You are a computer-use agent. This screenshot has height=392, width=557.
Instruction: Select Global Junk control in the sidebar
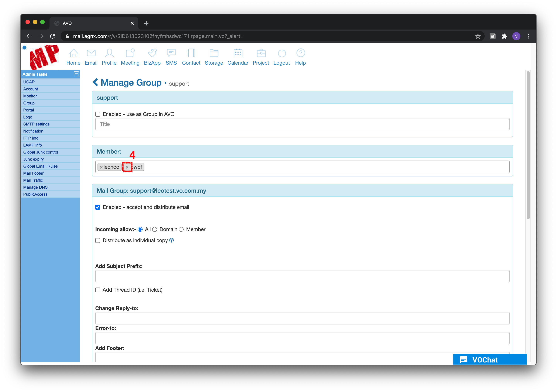(40, 152)
